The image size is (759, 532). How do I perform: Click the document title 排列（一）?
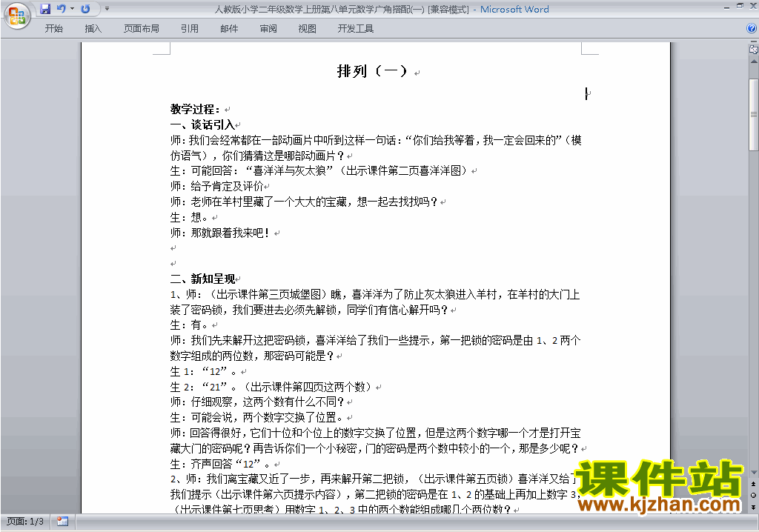pyautogui.click(x=372, y=71)
